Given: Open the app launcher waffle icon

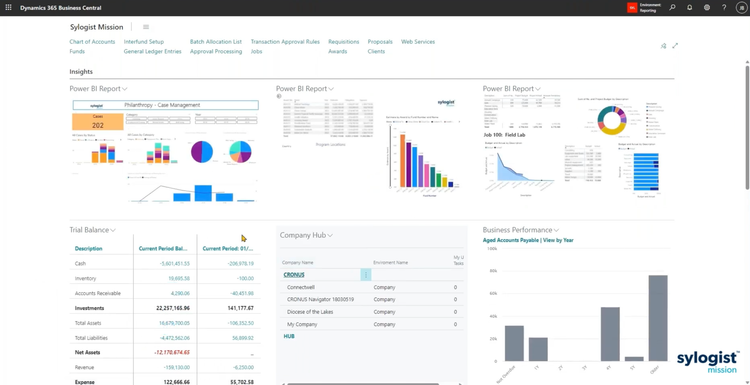Looking at the screenshot, I should tap(8, 8).
